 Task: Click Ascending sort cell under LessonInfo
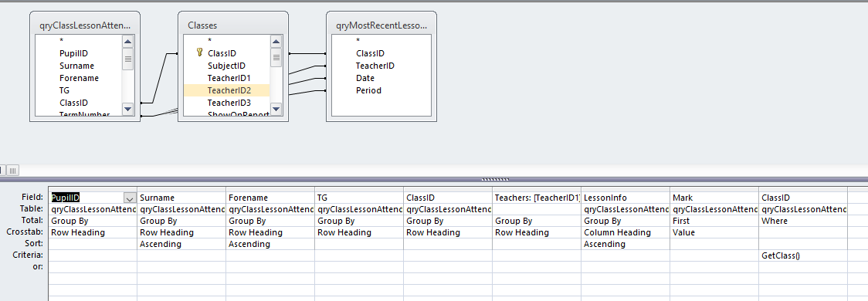pyautogui.click(x=626, y=244)
